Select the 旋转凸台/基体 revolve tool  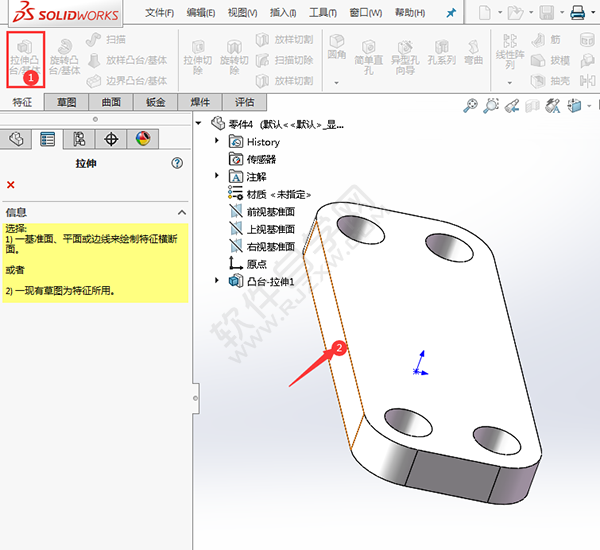[x=67, y=54]
